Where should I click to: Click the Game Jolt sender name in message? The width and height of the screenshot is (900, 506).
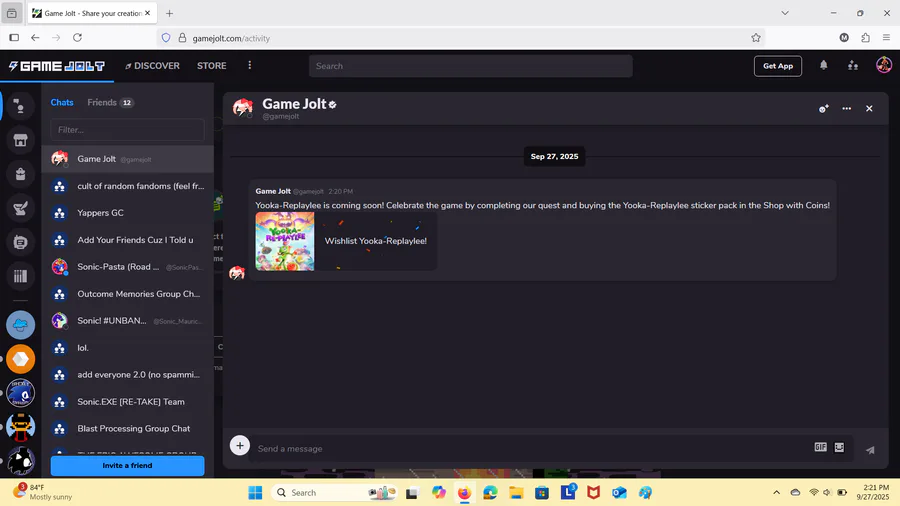click(273, 191)
